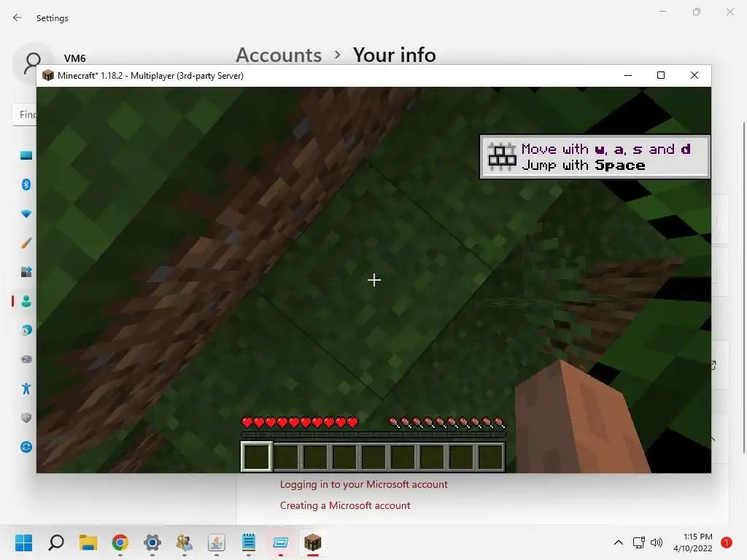Open Apps icon in Settings sidebar
The image size is (747, 560).
[26, 272]
